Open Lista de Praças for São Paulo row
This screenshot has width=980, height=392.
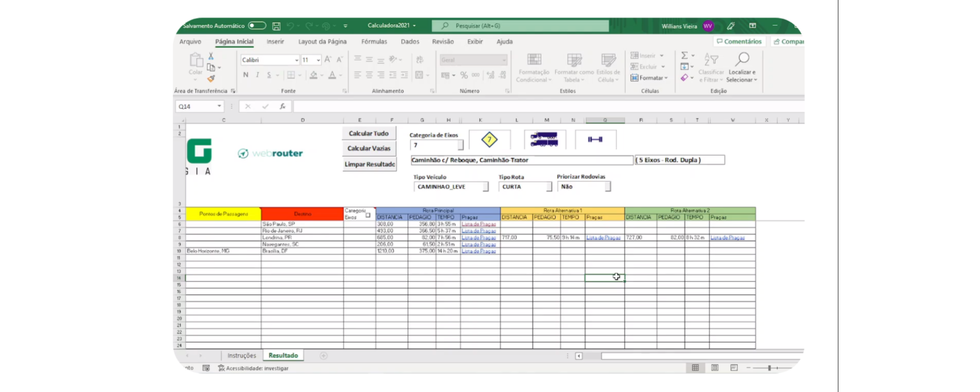(x=479, y=224)
